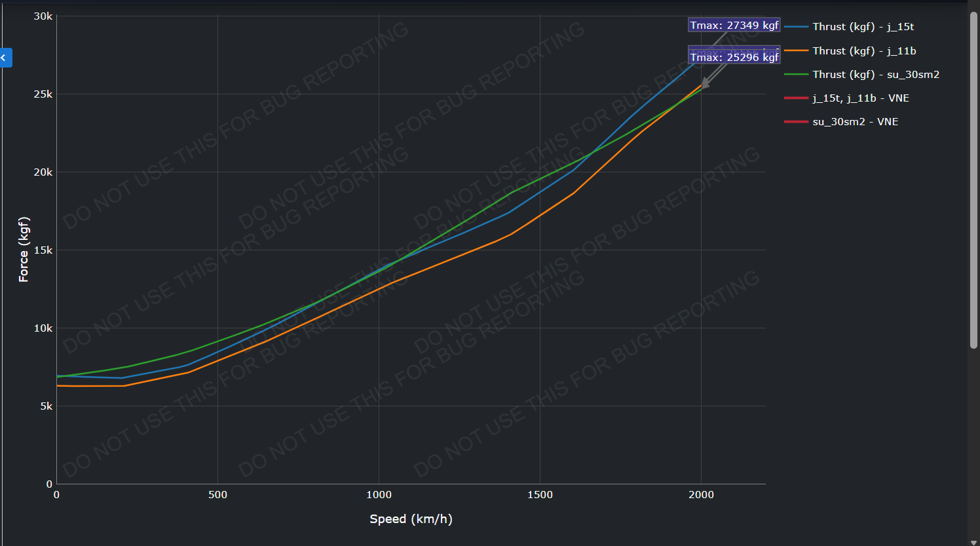Screen dimensions: 980x546
Task: Select the Tmax: 25296 kgf annotation box
Action: click(734, 58)
